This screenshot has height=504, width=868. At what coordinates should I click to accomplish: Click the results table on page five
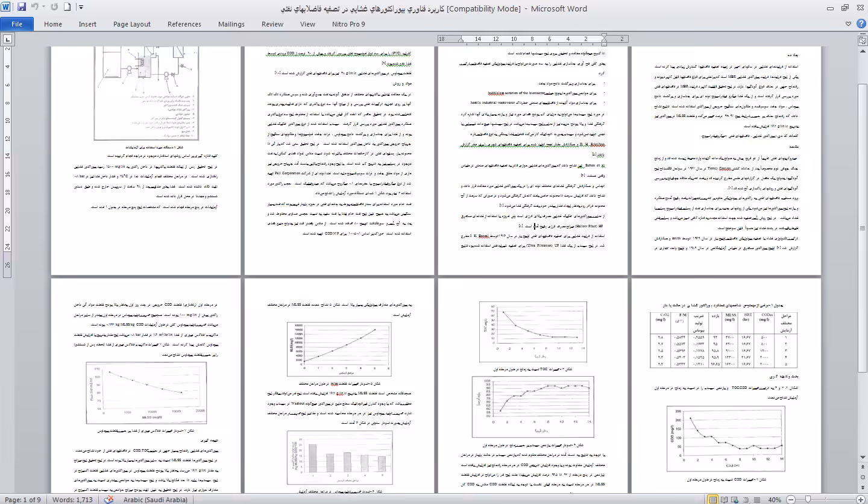tap(723, 339)
